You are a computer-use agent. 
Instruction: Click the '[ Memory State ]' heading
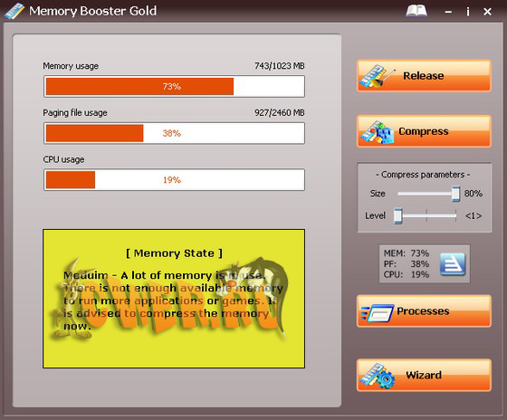(174, 253)
